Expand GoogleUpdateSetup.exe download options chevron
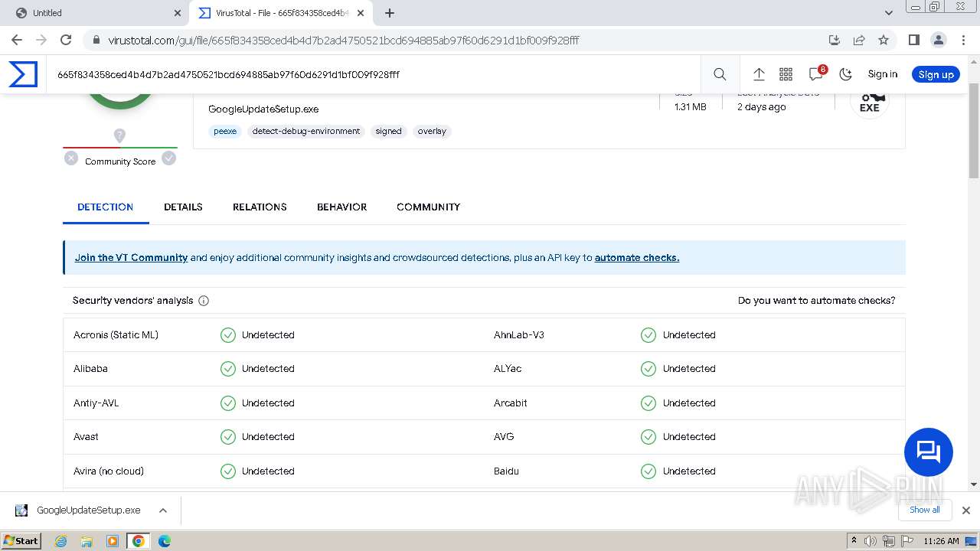This screenshot has height=551, width=980. (x=163, y=510)
